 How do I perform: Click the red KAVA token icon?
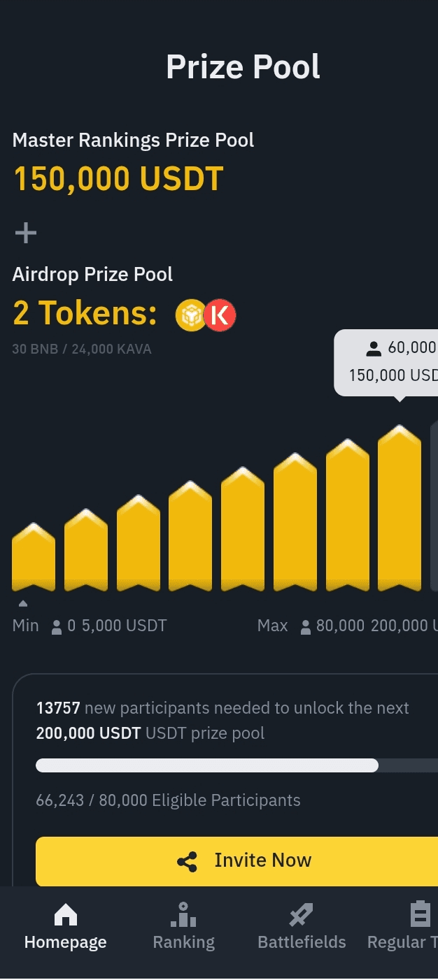[x=220, y=315]
